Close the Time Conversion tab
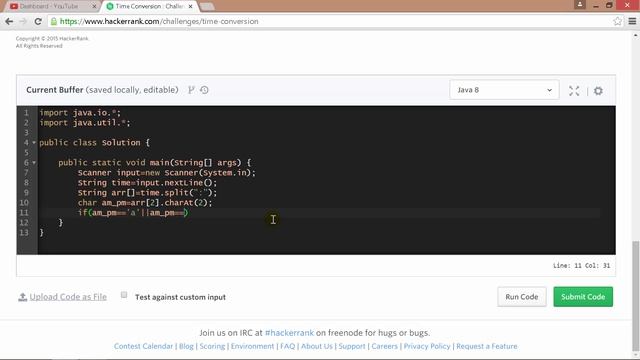640x360 pixels. [190, 7]
